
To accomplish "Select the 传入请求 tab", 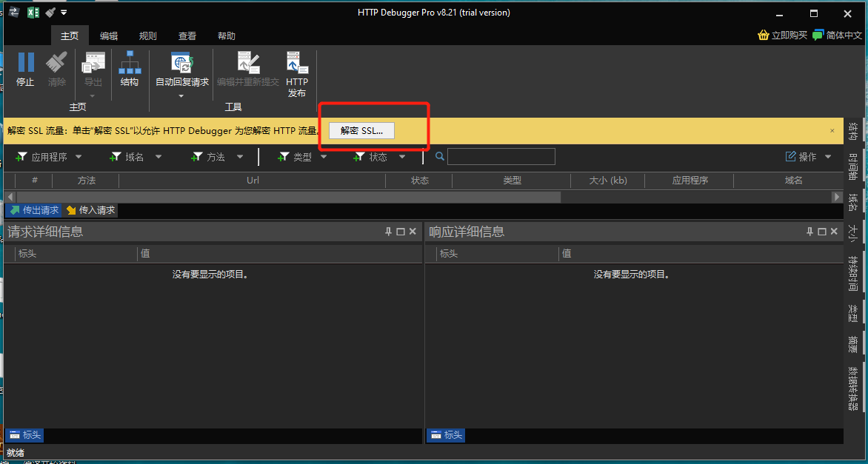I will pos(91,210).
